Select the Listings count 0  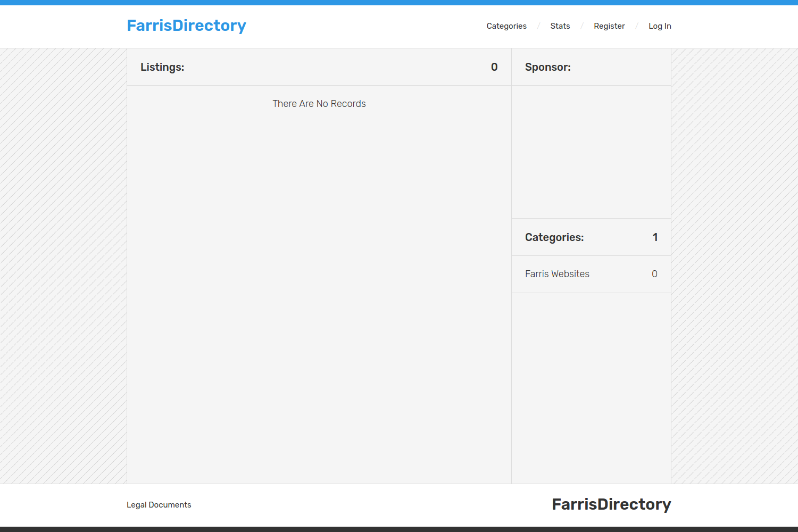click(494, 67)
